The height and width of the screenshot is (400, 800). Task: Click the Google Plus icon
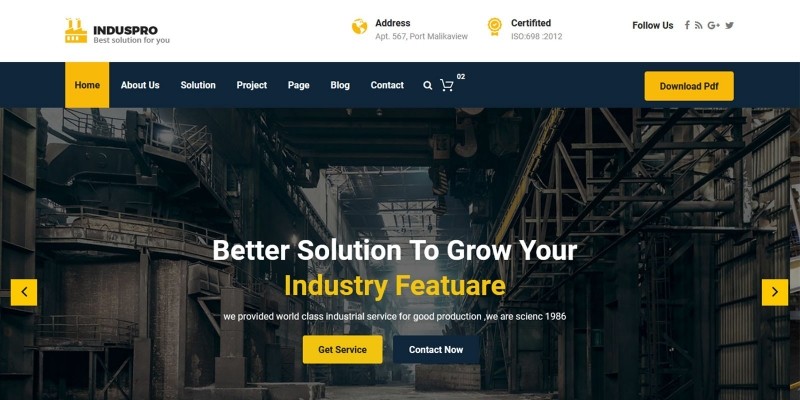coord(713,26)
